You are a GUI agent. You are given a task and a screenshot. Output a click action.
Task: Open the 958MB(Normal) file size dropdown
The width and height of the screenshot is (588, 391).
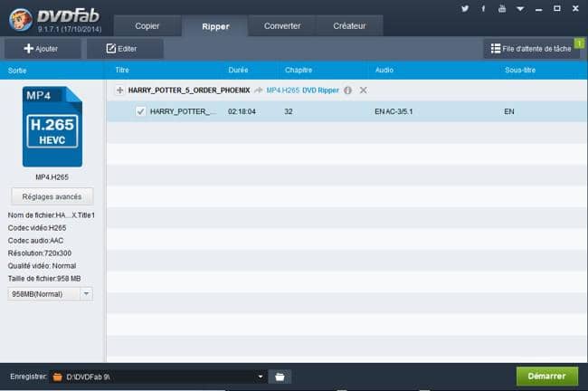click(x=86, y=294)
